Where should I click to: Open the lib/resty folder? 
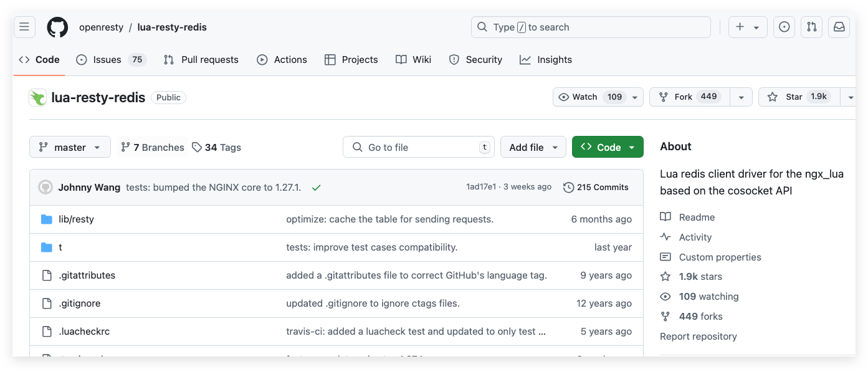[x=76, y=219]
